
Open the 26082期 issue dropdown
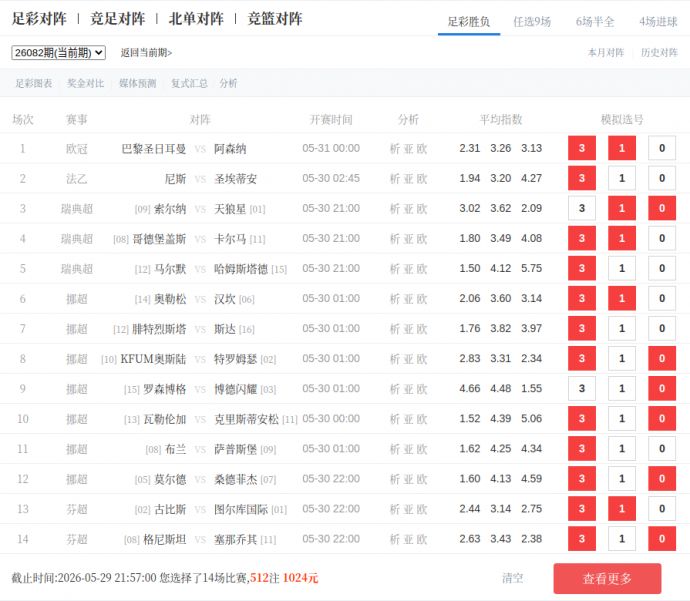[x=58, y=53]
